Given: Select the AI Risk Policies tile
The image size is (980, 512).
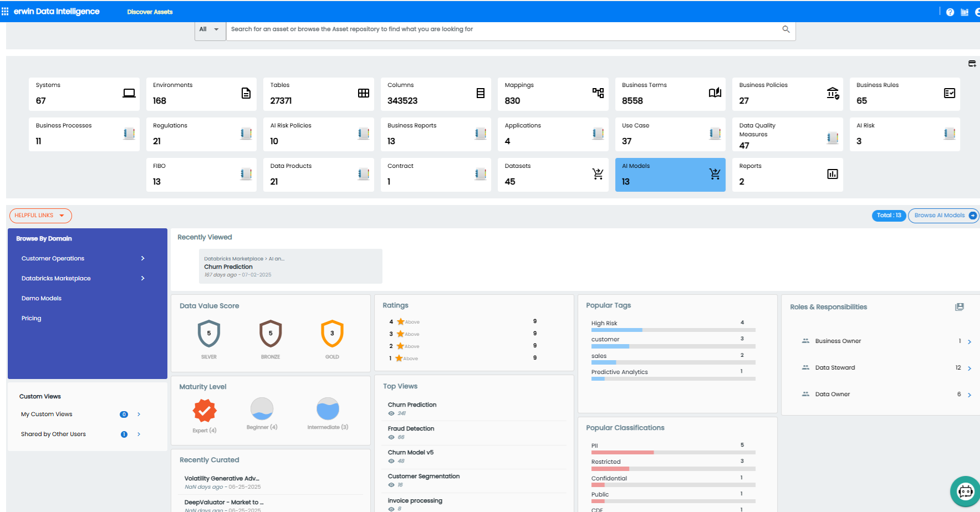Looking at the screenshot, I should 319,134.
